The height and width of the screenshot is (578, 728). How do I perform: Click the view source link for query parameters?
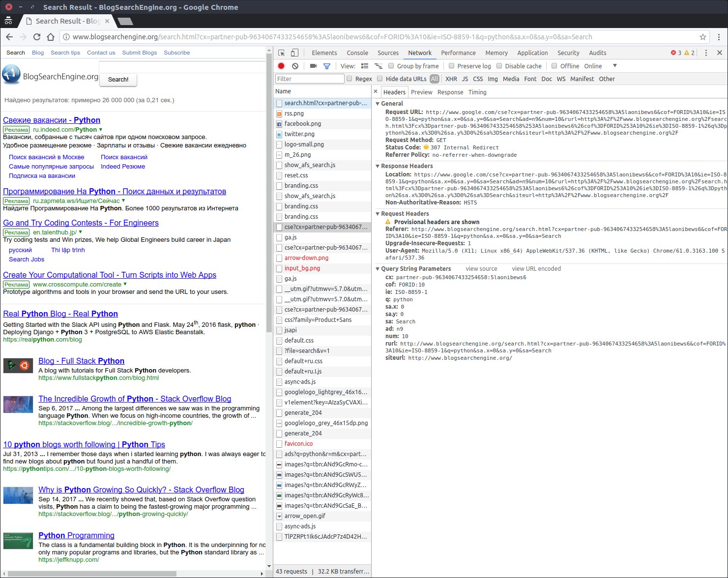pyautogui.click(x=482, y=269)
